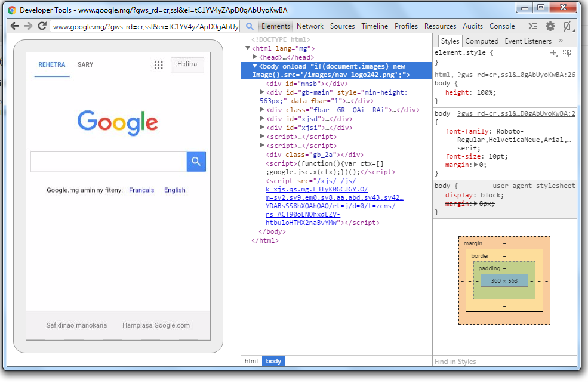The width and height of the screenshot is (588, 383).
Task: Open the Sources tab
Action: click(x=343, y=26)
